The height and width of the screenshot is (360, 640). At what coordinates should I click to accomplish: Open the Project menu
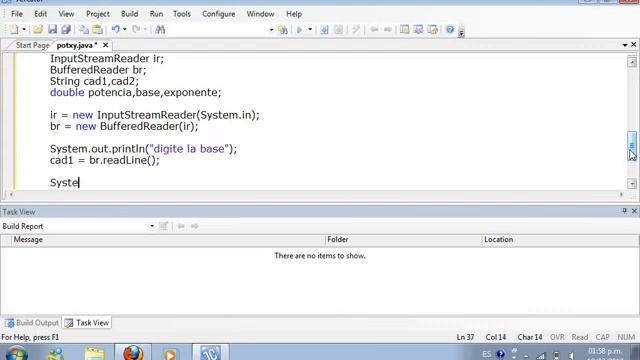(98, 14)
